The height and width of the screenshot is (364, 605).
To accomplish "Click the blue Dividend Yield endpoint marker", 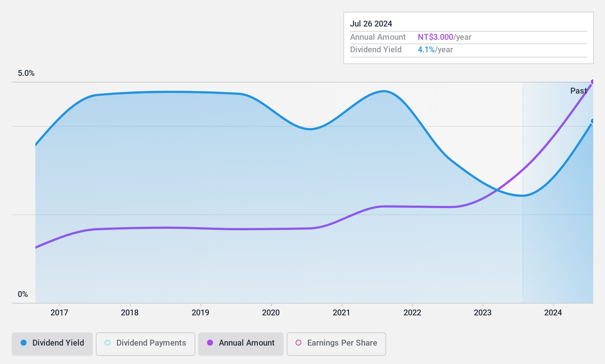I will tap(592, 121).
